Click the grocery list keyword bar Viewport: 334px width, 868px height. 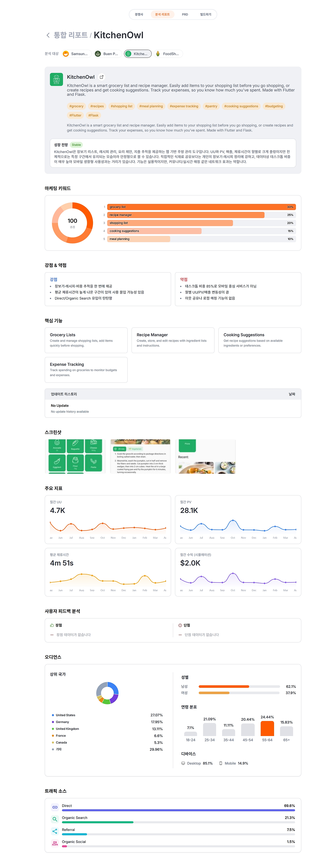(x=201, y=207)
